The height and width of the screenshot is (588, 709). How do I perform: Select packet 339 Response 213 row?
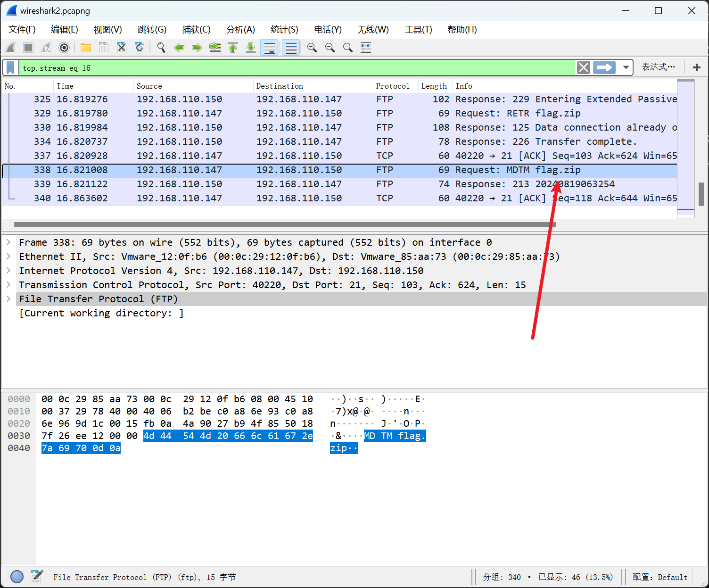(339, 184)
